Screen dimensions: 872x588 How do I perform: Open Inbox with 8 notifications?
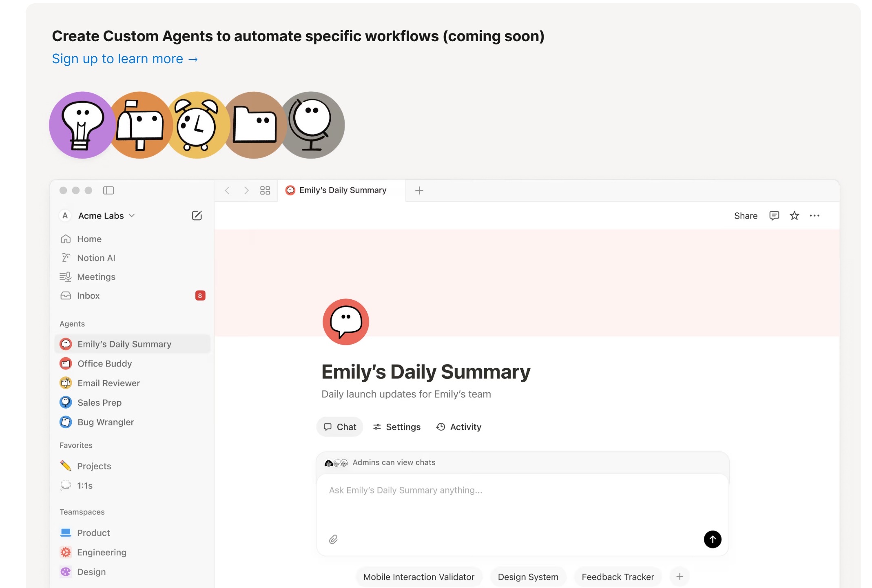89,296
